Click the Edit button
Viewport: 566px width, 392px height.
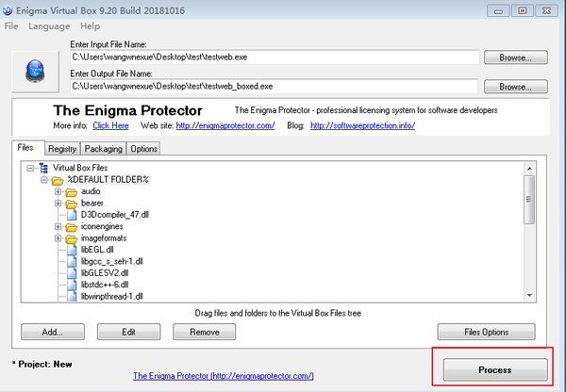pyautogui.click(x=129, y=332)
